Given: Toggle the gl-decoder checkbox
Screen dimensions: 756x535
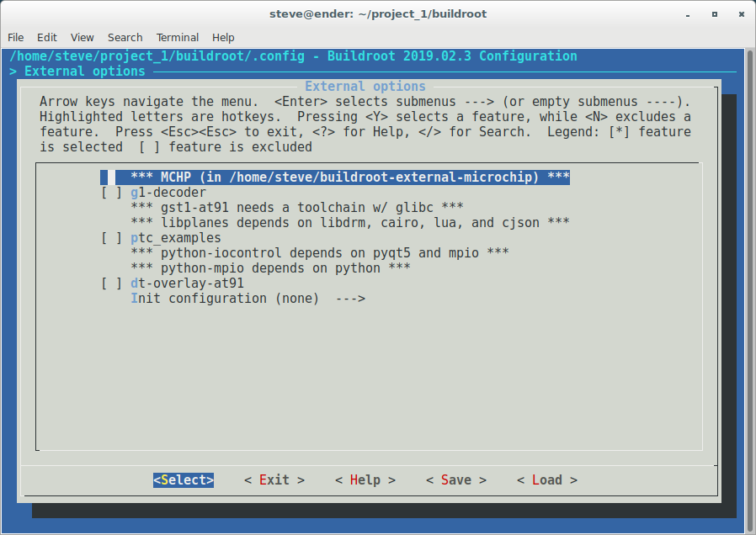Looking at the screenshot, I should tap(111, 193).
